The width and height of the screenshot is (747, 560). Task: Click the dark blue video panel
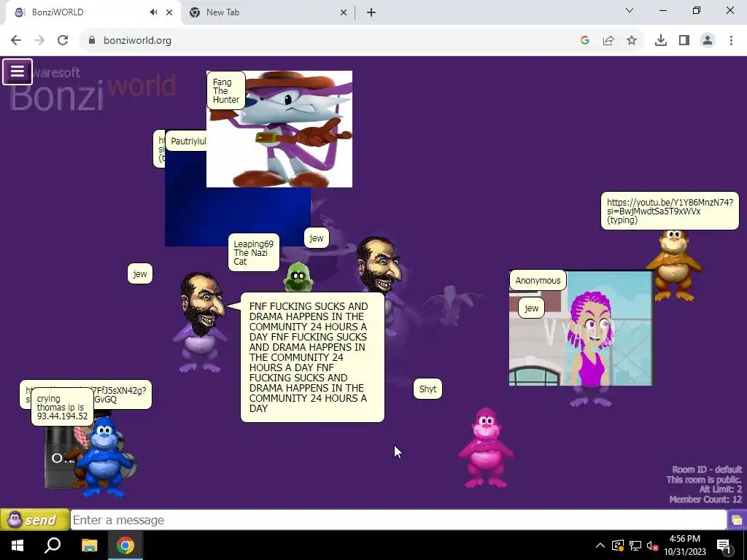pos(237,217)
